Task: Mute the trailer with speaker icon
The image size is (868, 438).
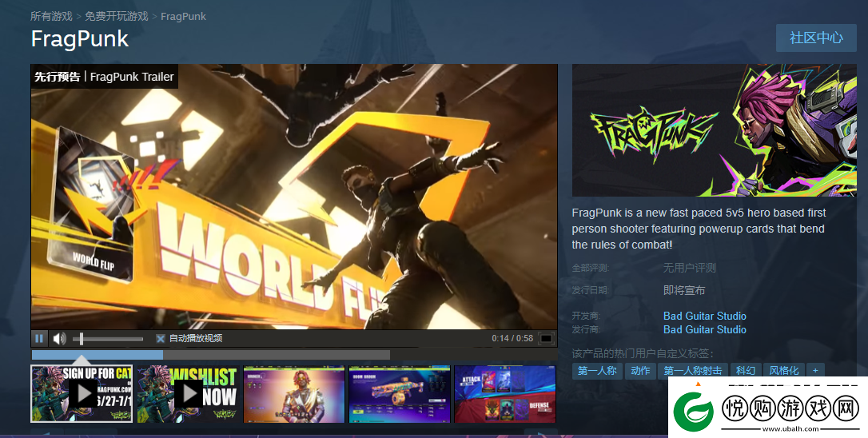Action: (x=59, y=338)
